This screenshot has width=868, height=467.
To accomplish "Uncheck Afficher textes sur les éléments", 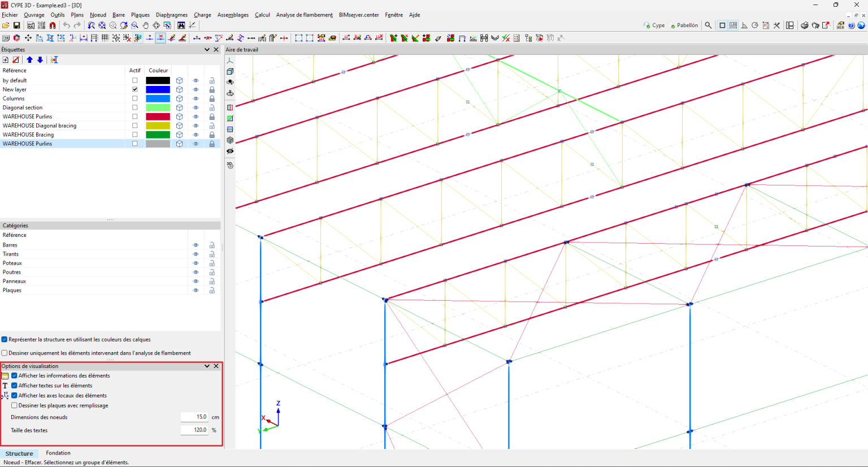I will tap(15, 386).
